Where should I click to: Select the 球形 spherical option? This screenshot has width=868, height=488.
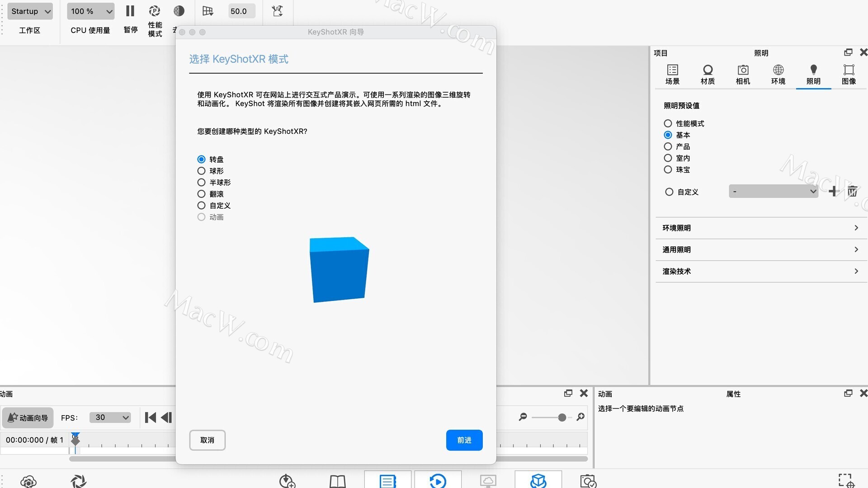tap(201, 171)
